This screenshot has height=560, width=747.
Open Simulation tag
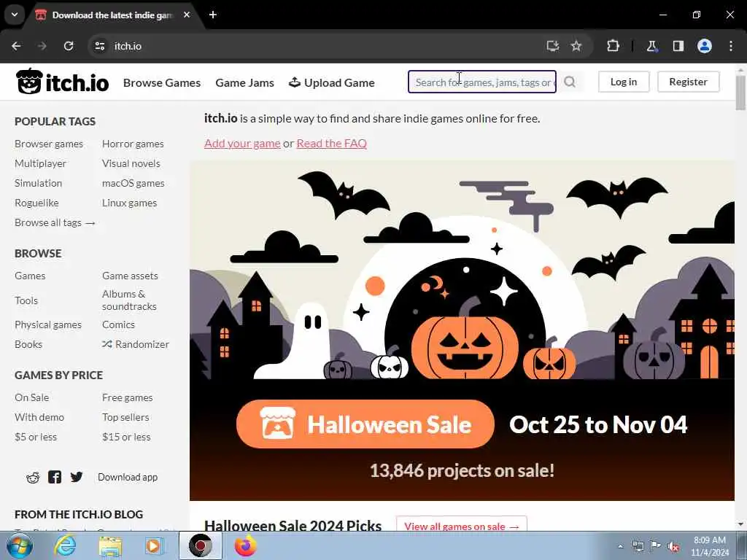point(38,183)
